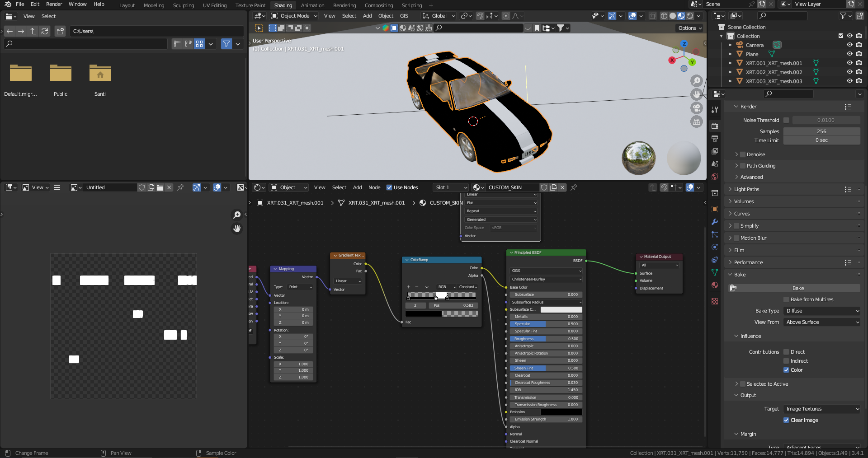Go back in the file browser
This screenshot has height=458, width=868.
pyautogui.click(x=9, y=31)
